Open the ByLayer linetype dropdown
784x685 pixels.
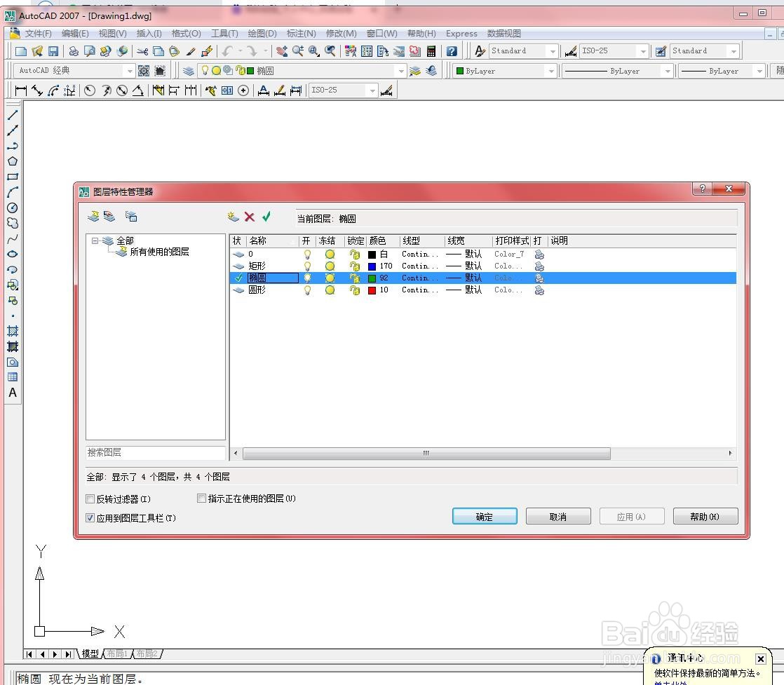[668, 71]
